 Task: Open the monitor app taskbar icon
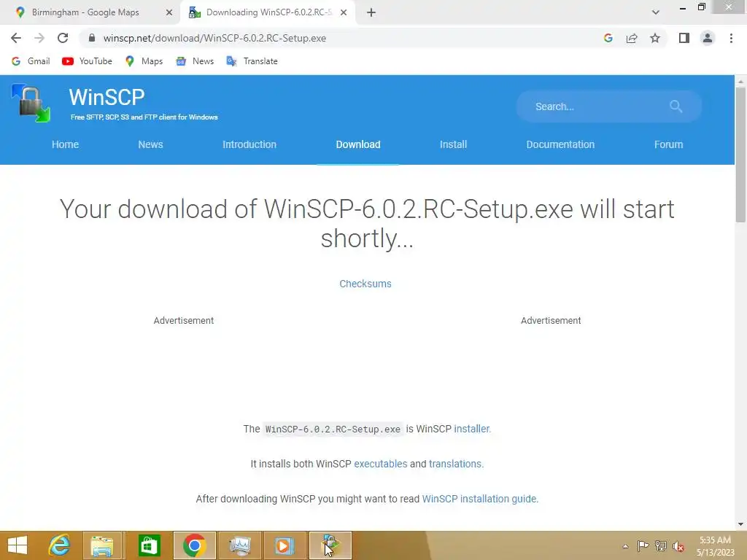point(239,545)
